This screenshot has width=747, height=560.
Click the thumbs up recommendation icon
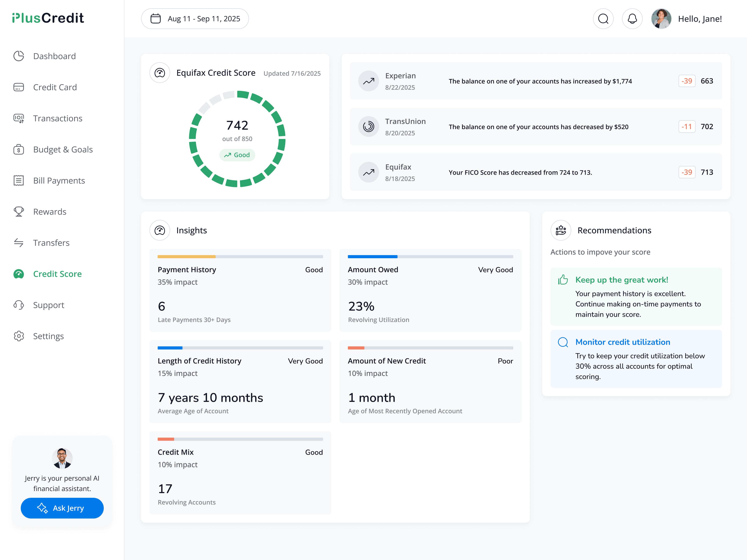(x=563, y=280)
